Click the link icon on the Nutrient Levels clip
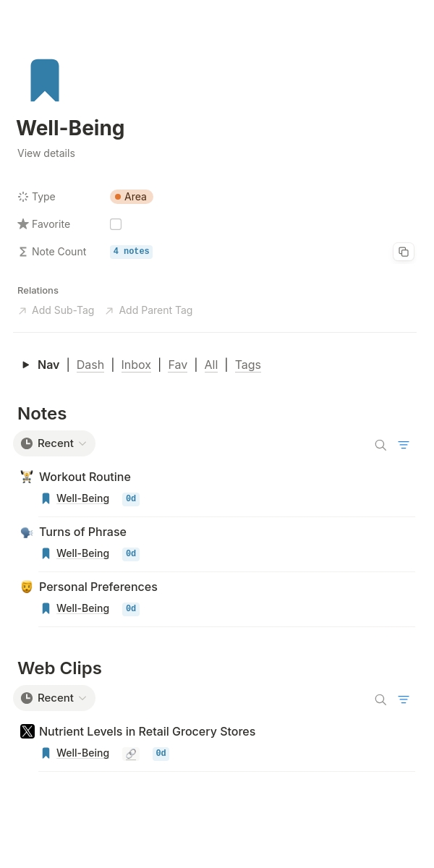 click(131, 754)
